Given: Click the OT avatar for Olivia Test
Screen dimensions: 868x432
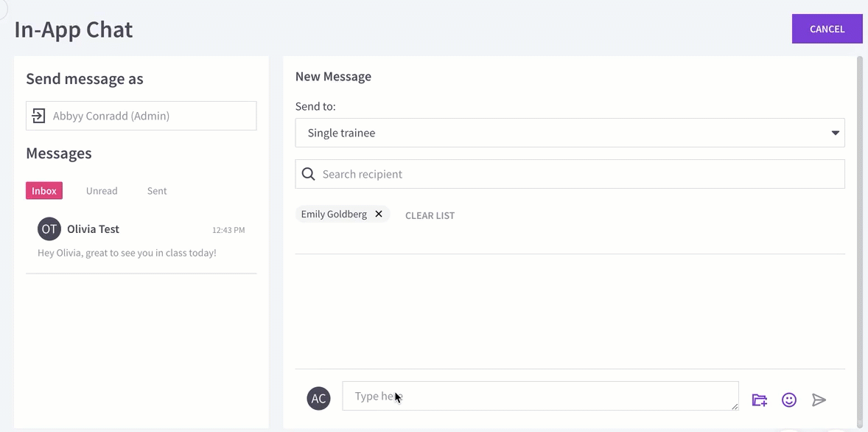Looking at the screenshot, I should click(49, 229).
